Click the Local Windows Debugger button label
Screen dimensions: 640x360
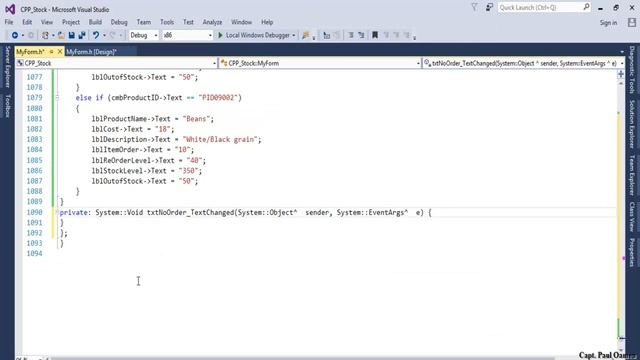pos(258,36)
